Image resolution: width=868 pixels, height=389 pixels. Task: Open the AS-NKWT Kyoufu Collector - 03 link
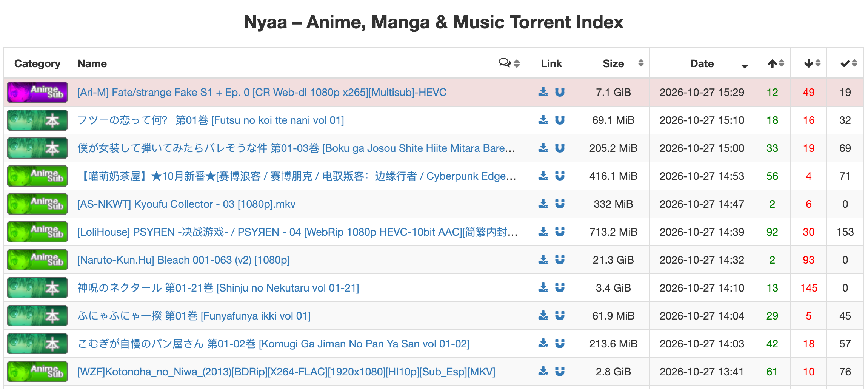tap(186, 204)
